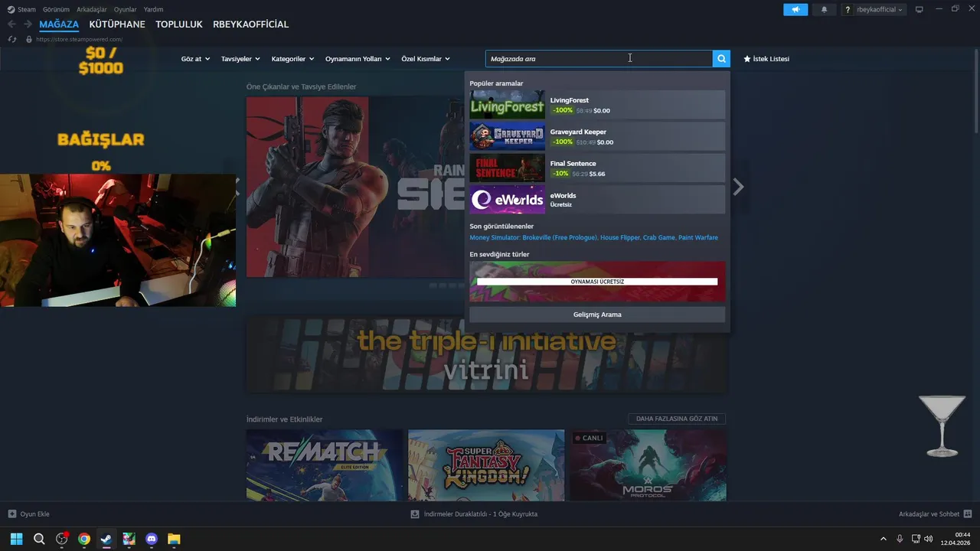Open the OYNAMASI ÜCRETSİZ genre banner
The image size is (980, 551).
pos(597,282)
